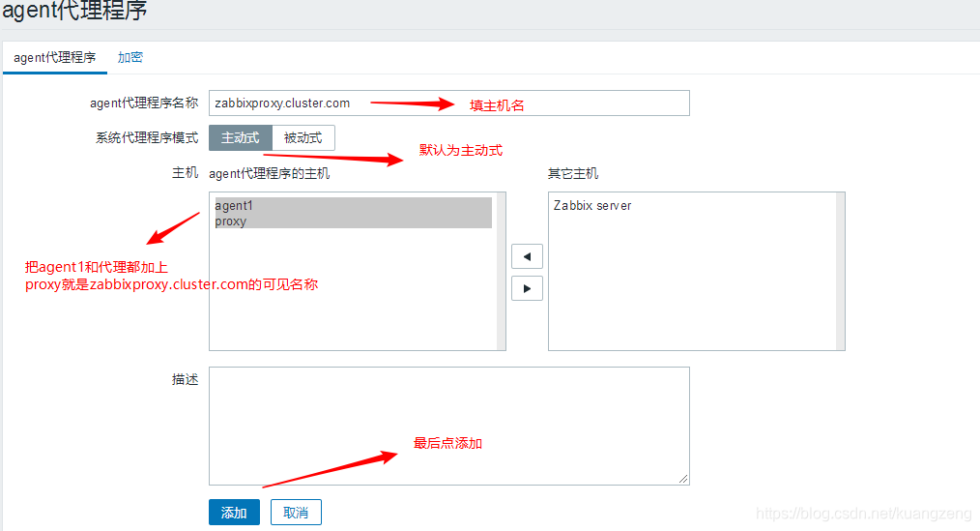The image size is (980, 531).
Task: Click the 添加 button
Action: 234,513
